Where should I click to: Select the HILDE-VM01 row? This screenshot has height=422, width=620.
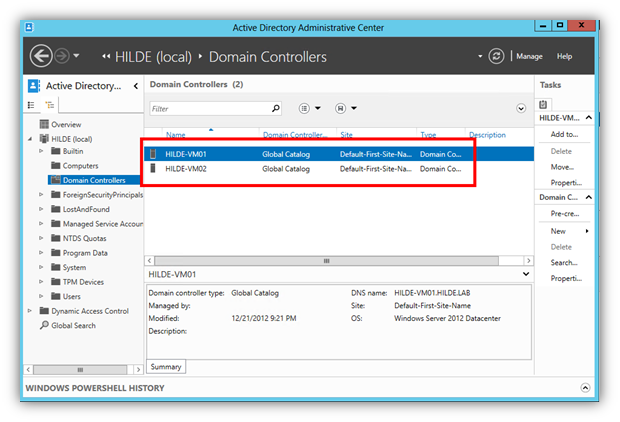coord(339,154)
